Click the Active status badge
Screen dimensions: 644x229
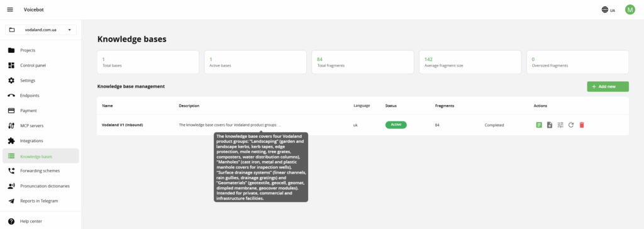(396, 125)
